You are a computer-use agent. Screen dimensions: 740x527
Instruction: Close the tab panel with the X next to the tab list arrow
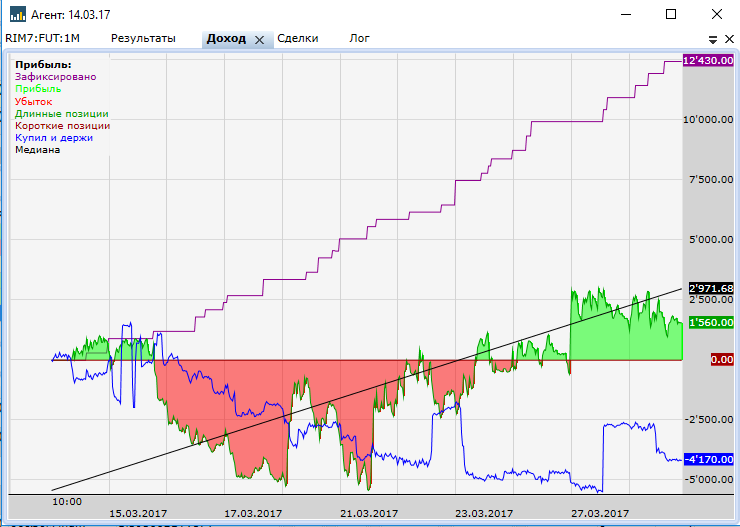tap(729, 39)
